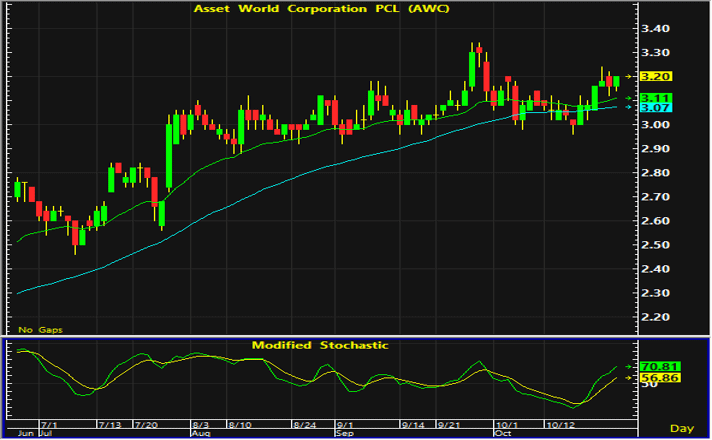The width and height of the screenshot is (712, 440).
Task: Click the 2.20 price axis label
Action: pyautogui.click(x=655, y=317)
